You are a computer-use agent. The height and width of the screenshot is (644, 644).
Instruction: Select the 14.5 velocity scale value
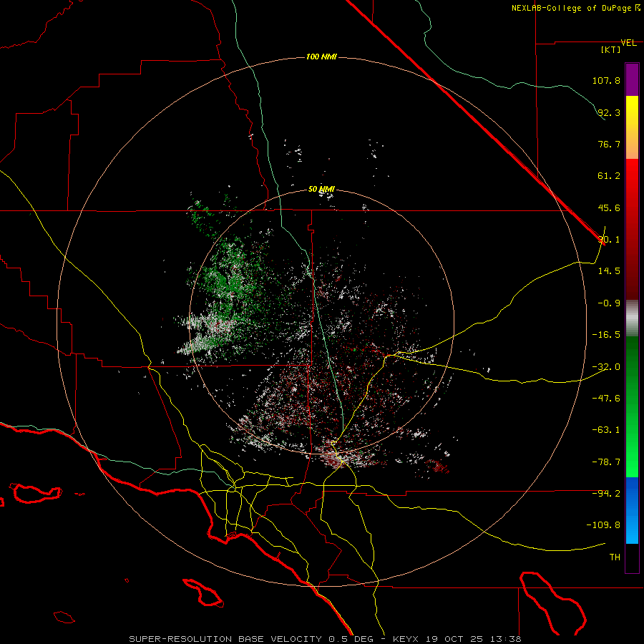pyautogui.click(x=609, y=270)
